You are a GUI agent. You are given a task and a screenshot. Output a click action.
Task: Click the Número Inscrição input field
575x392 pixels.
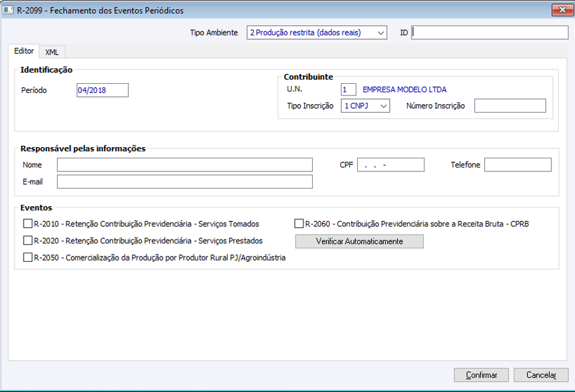coord(510,106)
